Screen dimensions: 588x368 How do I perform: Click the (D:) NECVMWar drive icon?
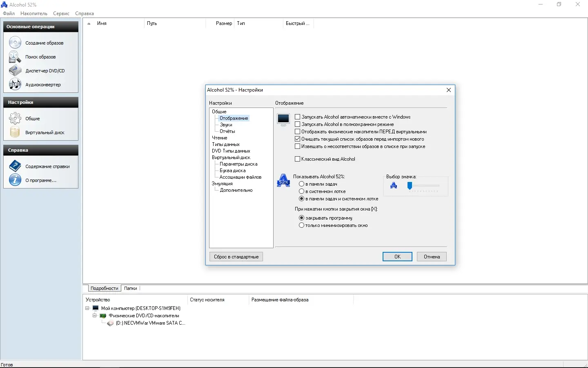pos(110,323)
